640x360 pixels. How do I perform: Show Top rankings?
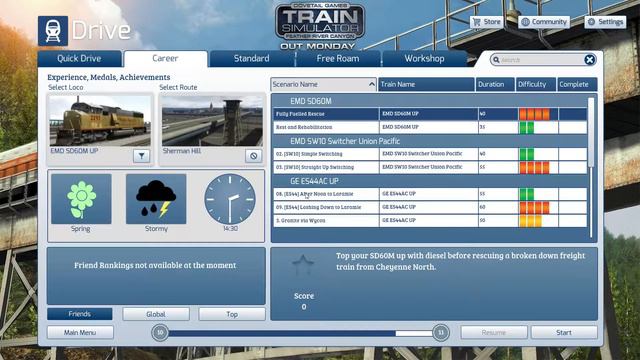click(x=232, y=314)
